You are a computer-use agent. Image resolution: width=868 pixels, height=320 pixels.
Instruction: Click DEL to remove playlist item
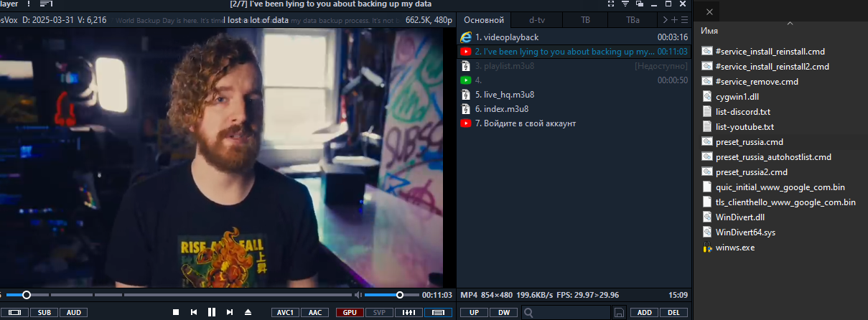pos(673,312)
